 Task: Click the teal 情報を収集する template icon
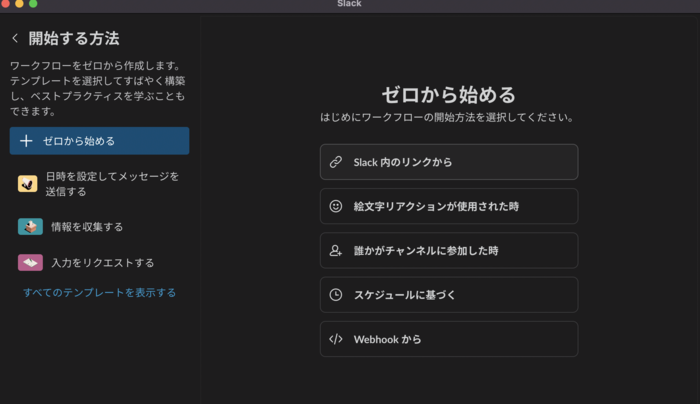point(30,227)
